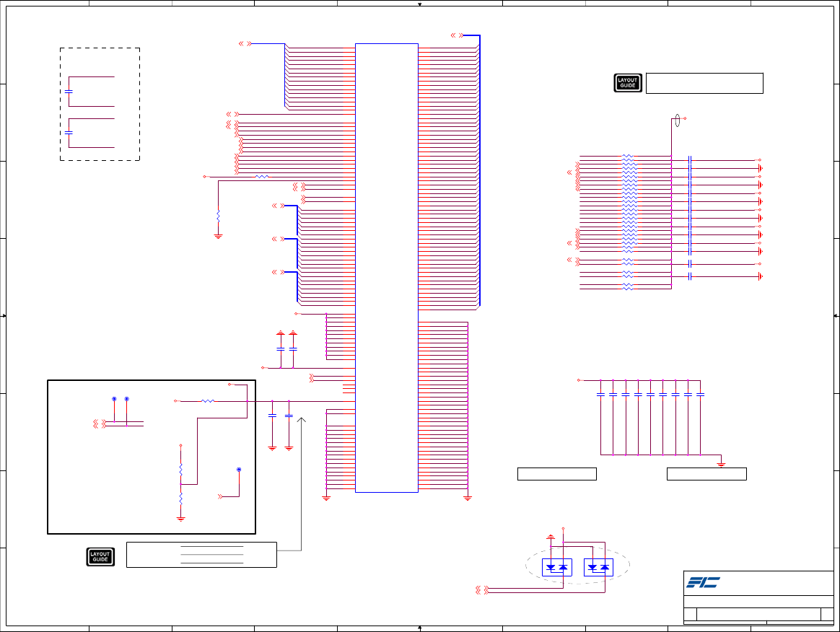Select ground symbol below the vertical pull-down resistor
840x632 pixels.
pos(218,236)
